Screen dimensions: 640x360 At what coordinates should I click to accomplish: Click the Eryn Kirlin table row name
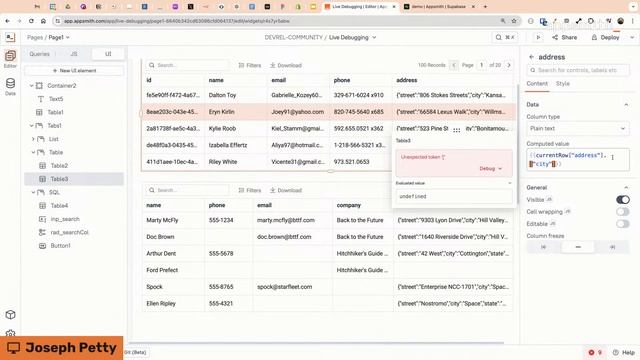pyautogui.click(x=222, y=112)
